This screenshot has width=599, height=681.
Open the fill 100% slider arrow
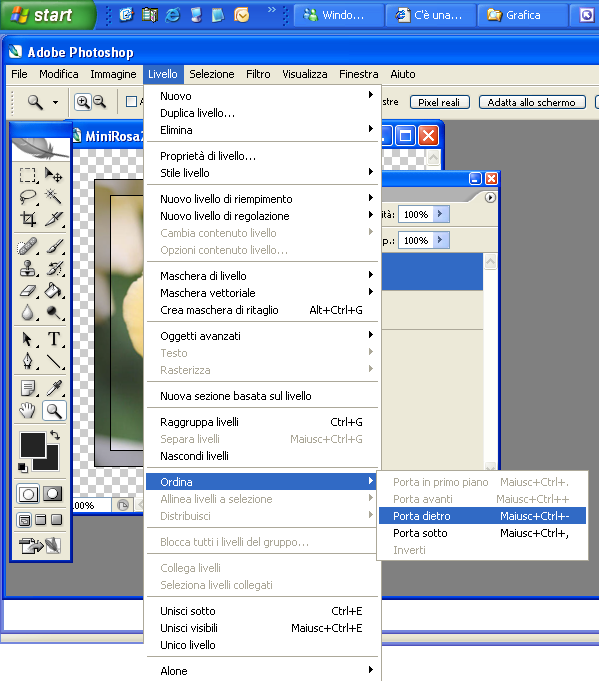(x=441, y=240)
